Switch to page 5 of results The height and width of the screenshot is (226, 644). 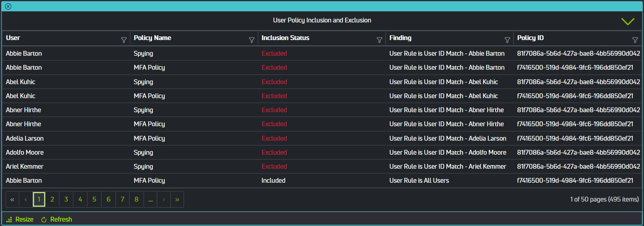point(94,200)
